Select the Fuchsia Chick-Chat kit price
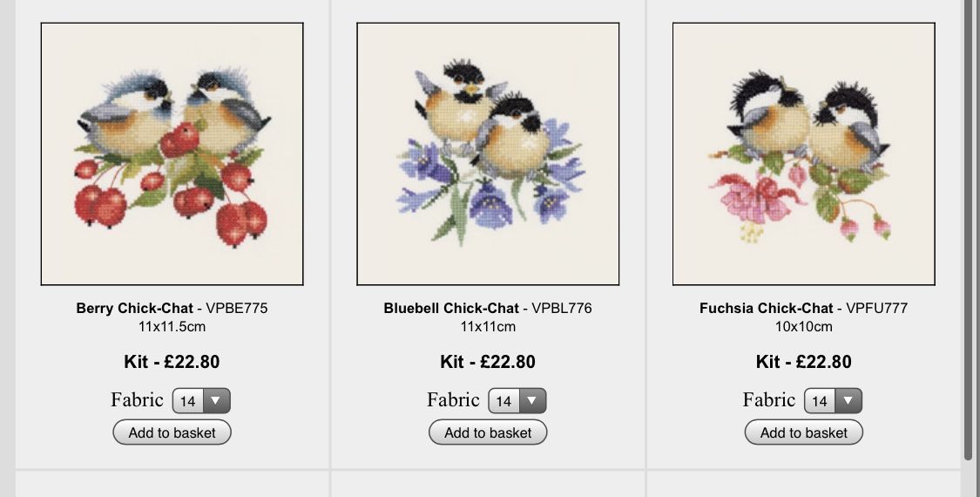 (x=804, y=362)
